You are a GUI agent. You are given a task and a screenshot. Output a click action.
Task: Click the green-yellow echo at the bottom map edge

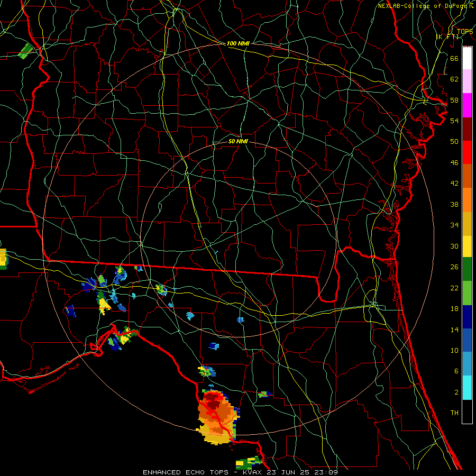(x=249, y=463)
